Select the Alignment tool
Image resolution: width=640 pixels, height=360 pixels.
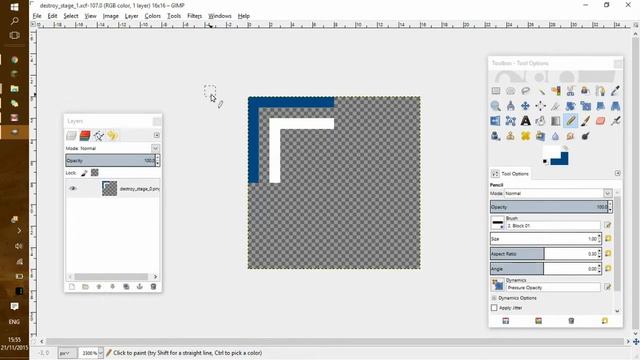(x=541, y=106)
